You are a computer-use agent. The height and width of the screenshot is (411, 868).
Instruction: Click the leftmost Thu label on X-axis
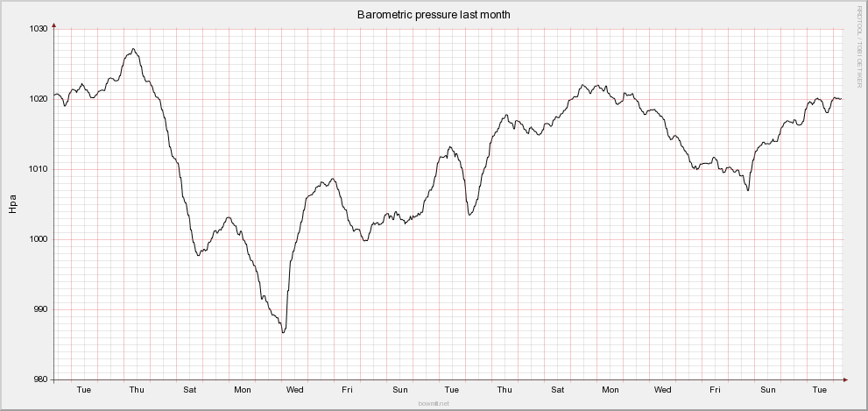pos(137,389)
